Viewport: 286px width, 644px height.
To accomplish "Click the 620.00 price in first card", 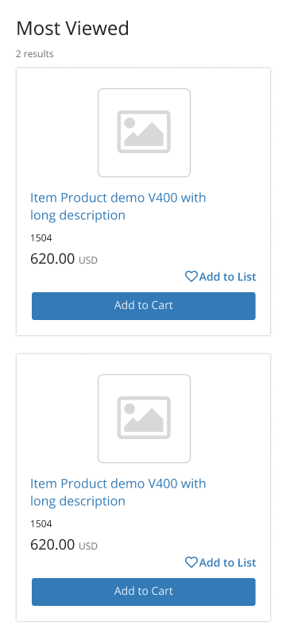I will (52, 259).
